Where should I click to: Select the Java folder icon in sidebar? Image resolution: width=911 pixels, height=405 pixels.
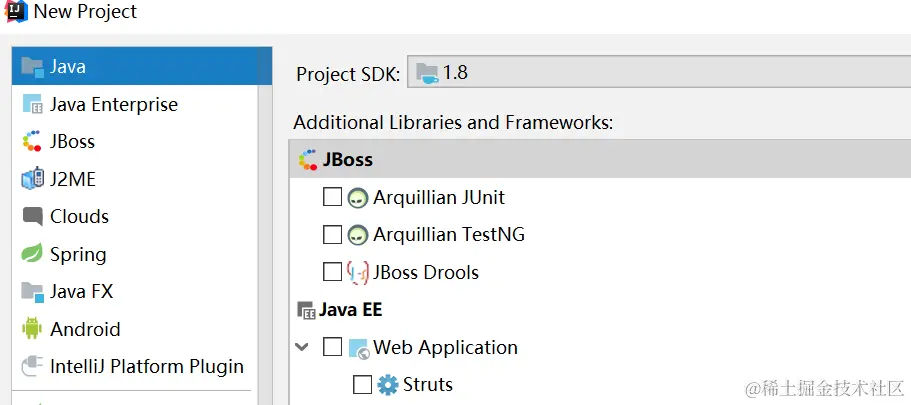tap(33, 67)
